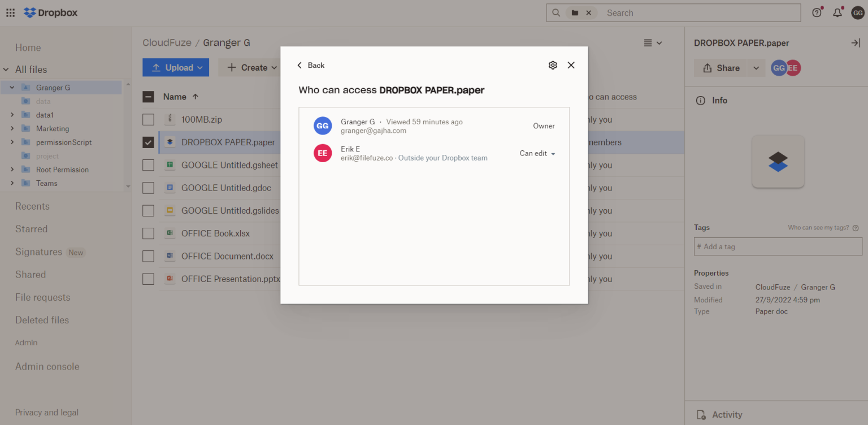868x425 pixels.
Task: Check the 100MB.zip checkbox
Action: click(x=148, y=120)
